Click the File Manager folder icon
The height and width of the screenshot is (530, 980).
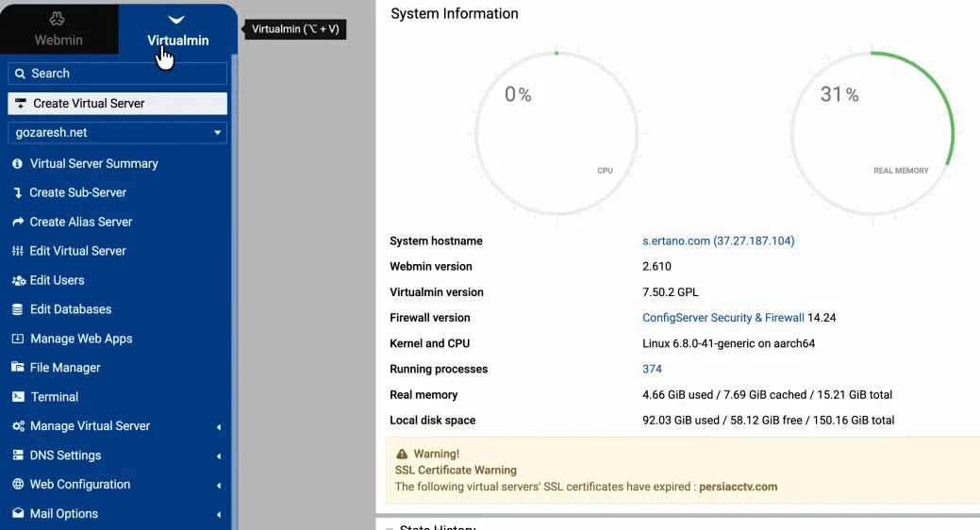point(17,368)
